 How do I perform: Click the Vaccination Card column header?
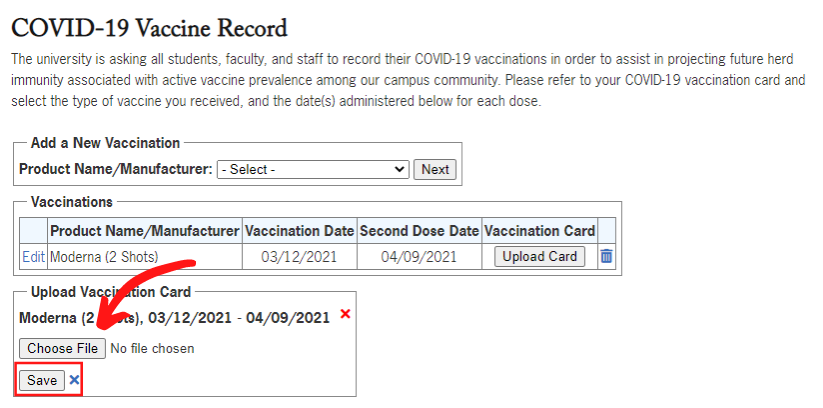(540, 231)
